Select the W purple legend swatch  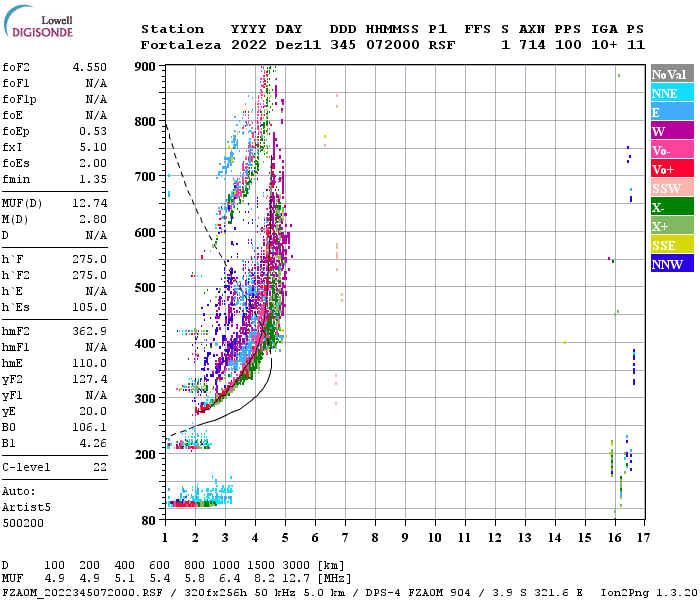point(672,131)
